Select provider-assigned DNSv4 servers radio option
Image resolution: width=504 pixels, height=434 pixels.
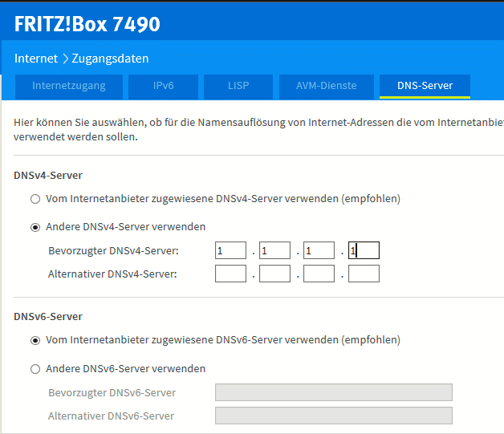(x=35, y=198)
